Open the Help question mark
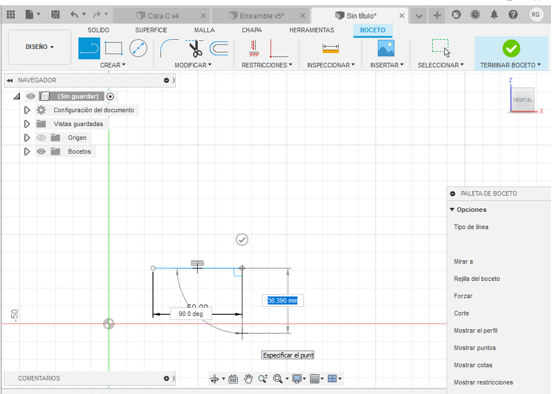This screenshot has width=554, height=394. tap(513, 14)
